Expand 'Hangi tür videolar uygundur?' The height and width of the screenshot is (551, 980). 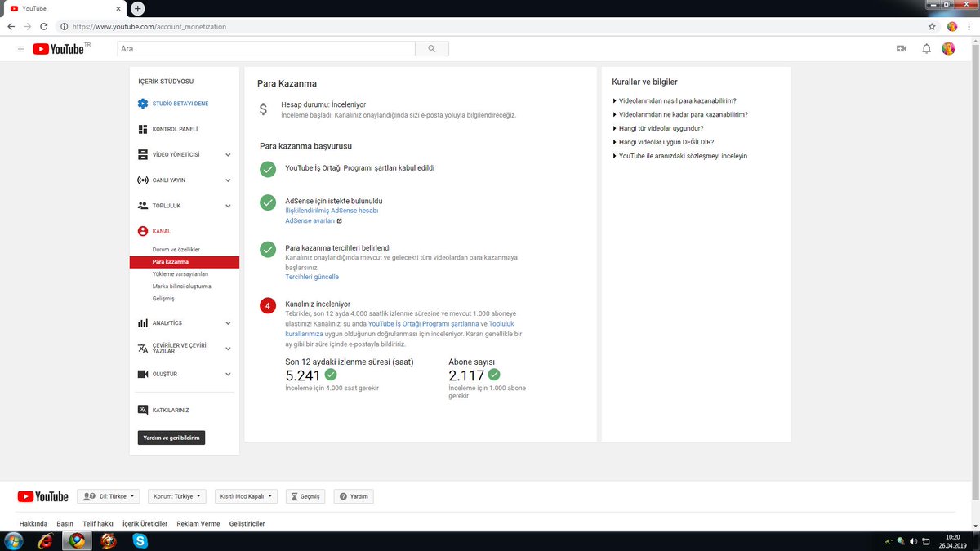coord(657,128)
